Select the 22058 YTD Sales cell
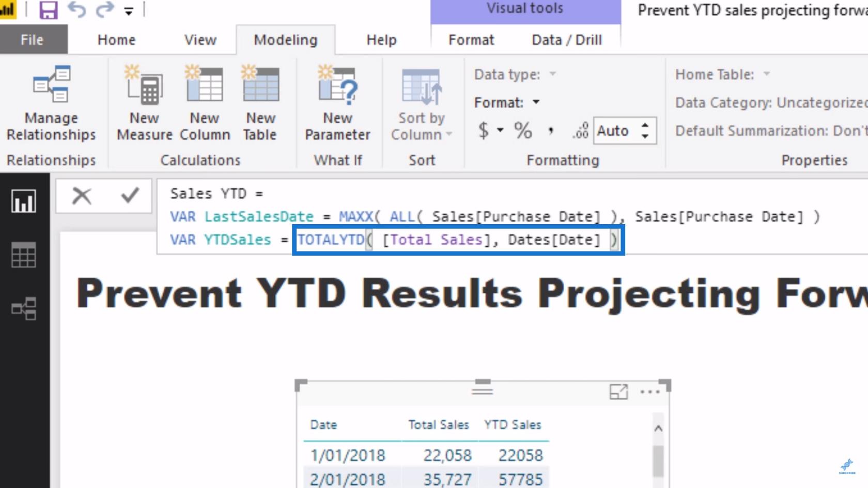This screenshot has height=488, width=868. tap(520, 455)
